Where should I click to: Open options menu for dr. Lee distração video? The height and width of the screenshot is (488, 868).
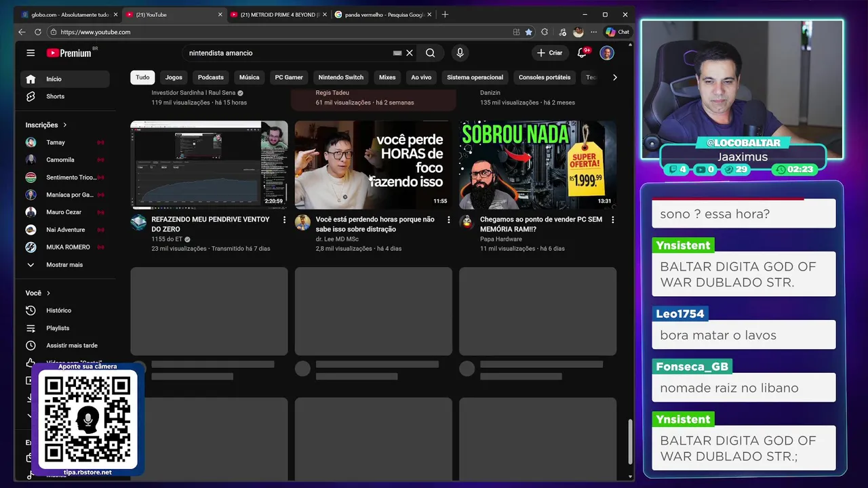pyautogui.click(x=448, y=220)
